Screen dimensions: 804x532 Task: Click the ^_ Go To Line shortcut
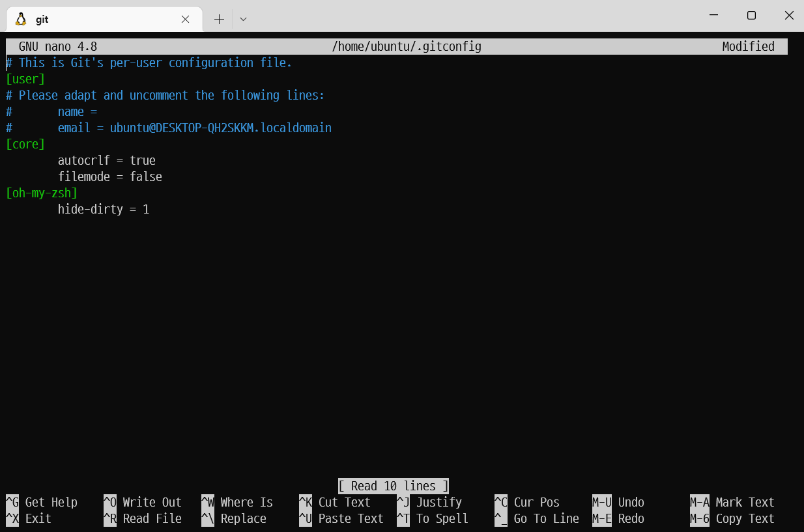click(537, 519)
